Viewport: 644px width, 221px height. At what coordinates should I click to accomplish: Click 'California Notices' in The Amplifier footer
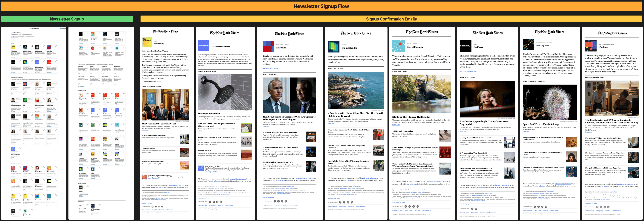(x=554, y=210)
